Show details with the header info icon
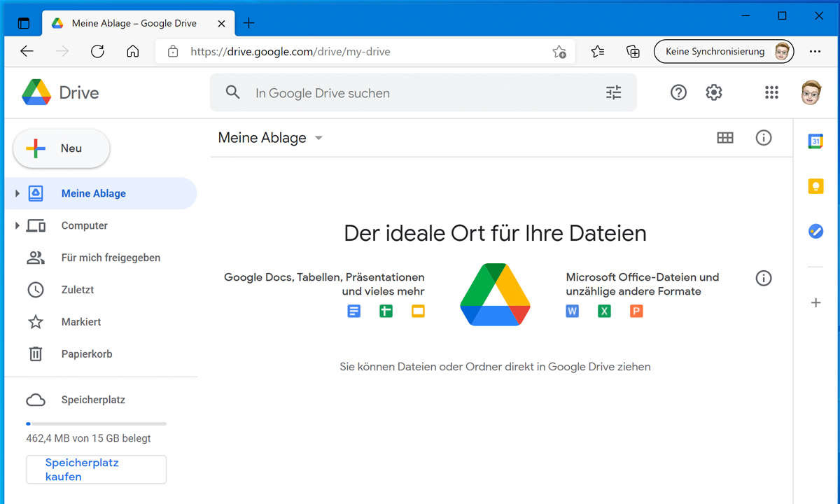This screenshot has height=504, width=840. point(764,138)
